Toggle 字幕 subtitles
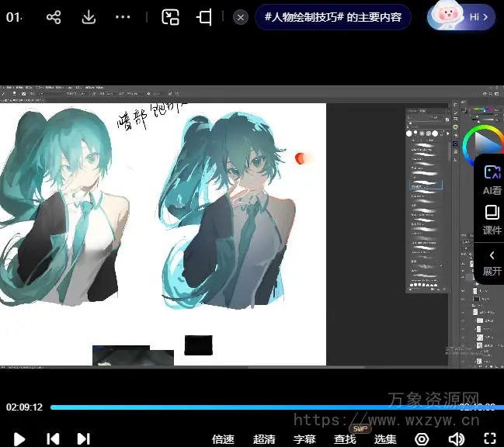This screenshot has height=447, width=504. tap(304, 438)
